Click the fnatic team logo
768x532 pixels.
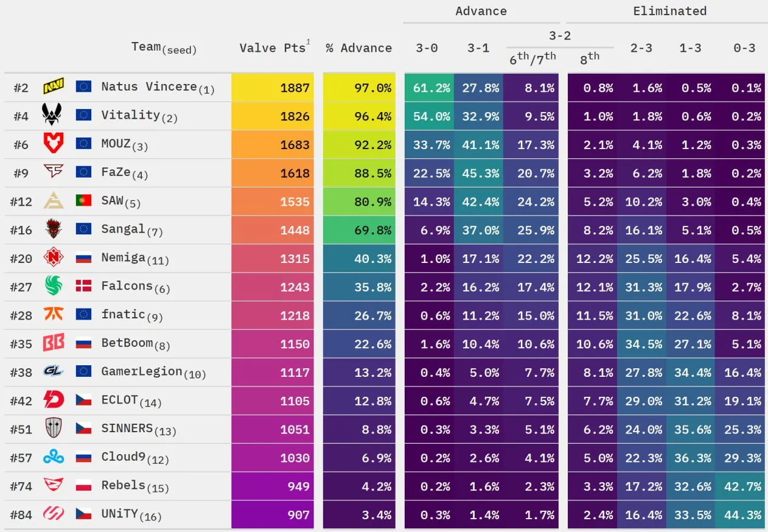54,315
